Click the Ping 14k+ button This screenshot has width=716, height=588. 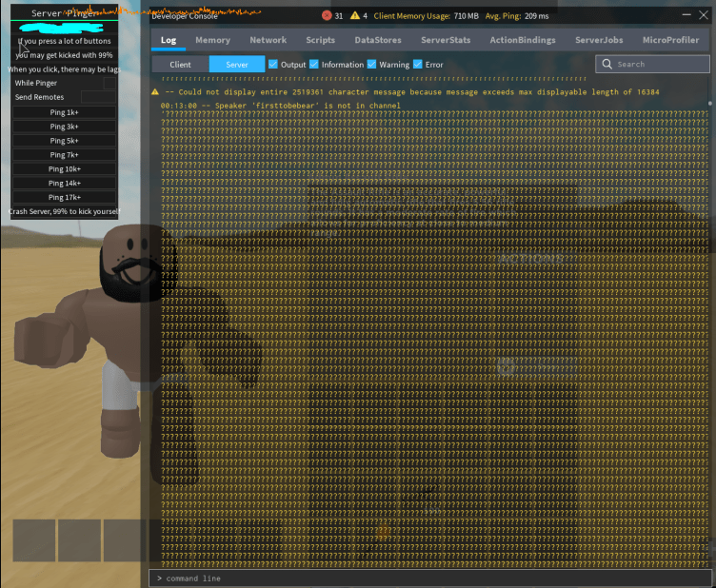[x=65, y=183]
